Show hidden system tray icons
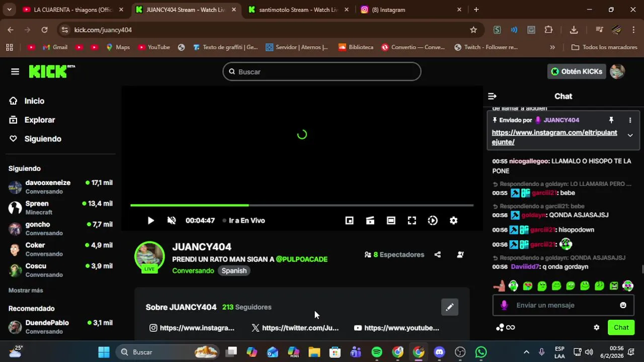Viewport: 644px width, 362px height. 526,352
